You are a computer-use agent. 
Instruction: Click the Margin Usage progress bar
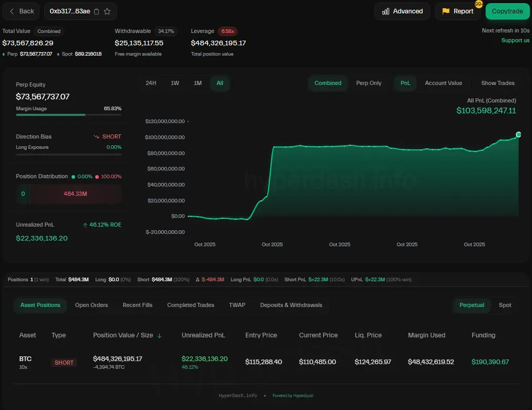coord(68,115)
